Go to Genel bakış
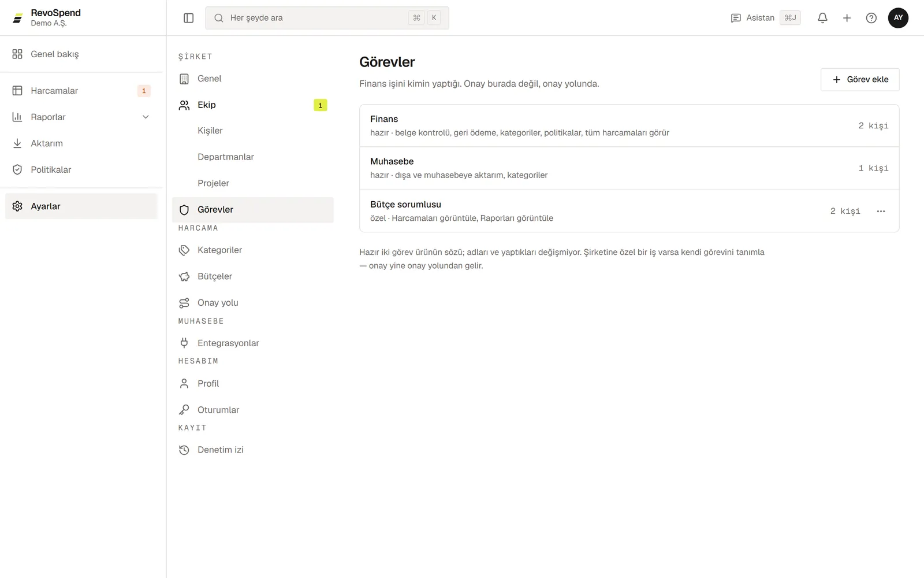924x578 pixels. tap(81, 54)
